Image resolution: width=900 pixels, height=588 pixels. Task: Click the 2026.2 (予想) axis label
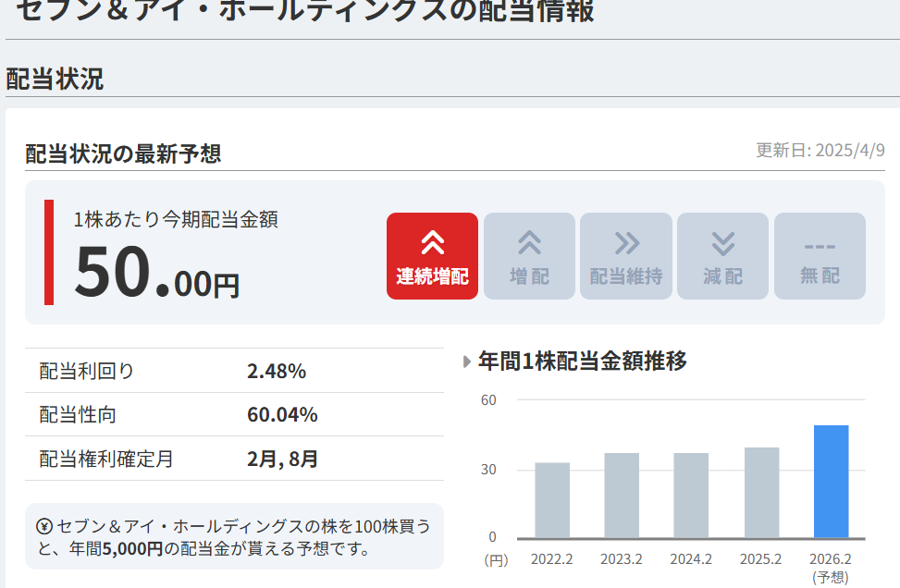[x=831, y=568]
